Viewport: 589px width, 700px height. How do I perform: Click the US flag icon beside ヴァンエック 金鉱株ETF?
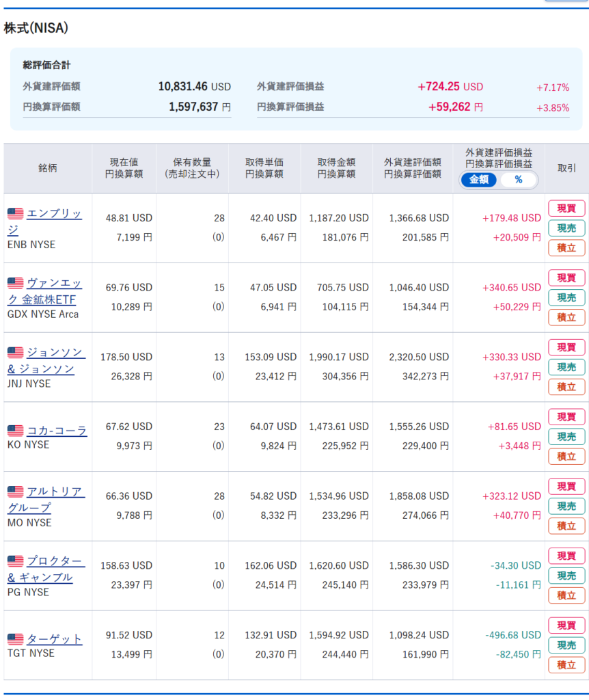coord(15,283)
